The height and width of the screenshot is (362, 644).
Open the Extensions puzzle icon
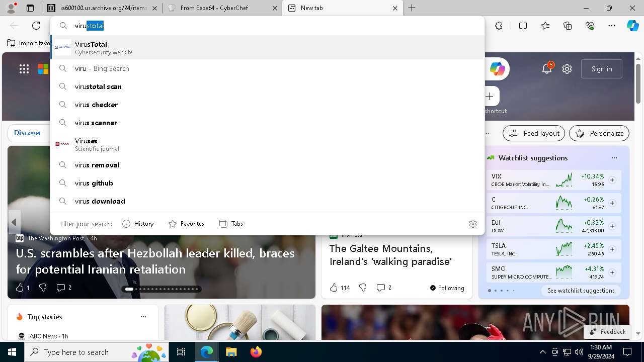click(x=499, y=26)
